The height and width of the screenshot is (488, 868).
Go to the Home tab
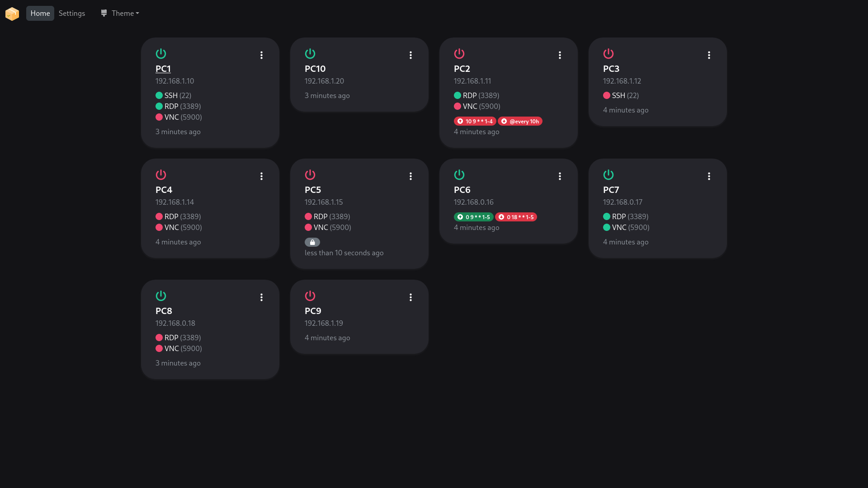[40, 14]
